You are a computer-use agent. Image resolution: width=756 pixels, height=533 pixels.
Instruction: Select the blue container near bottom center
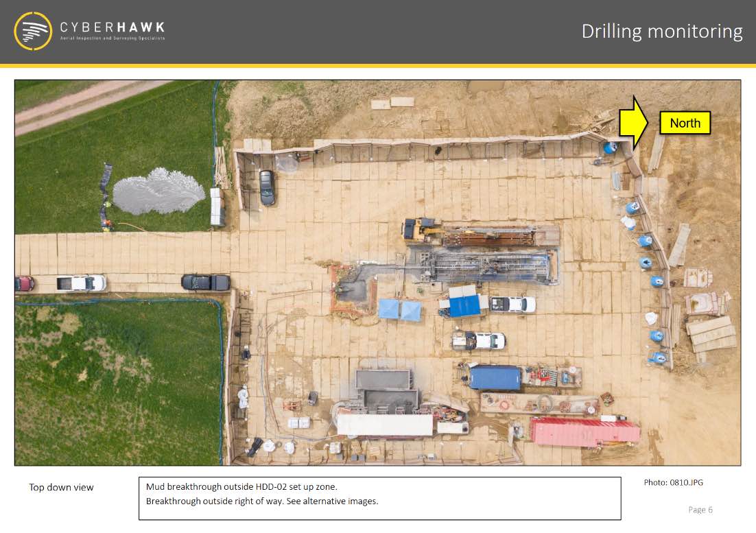pos(495,377)
